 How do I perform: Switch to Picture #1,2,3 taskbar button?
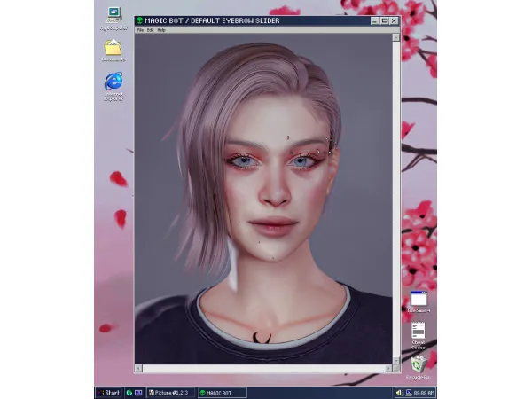point(171,393)
